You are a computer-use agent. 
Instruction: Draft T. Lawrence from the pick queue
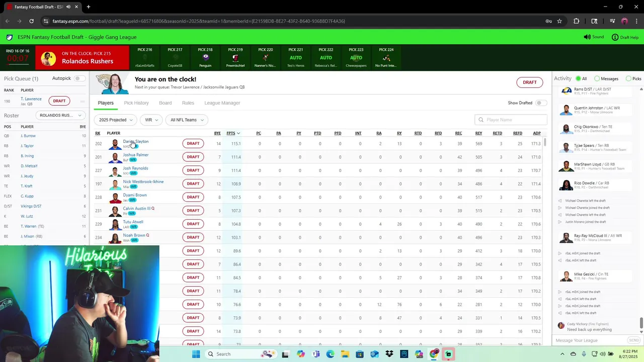(59, 101)
